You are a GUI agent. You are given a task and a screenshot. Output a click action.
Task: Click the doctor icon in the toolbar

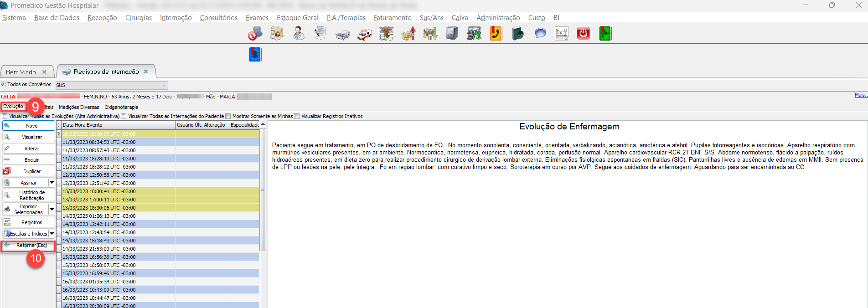(x=299, y=34)
